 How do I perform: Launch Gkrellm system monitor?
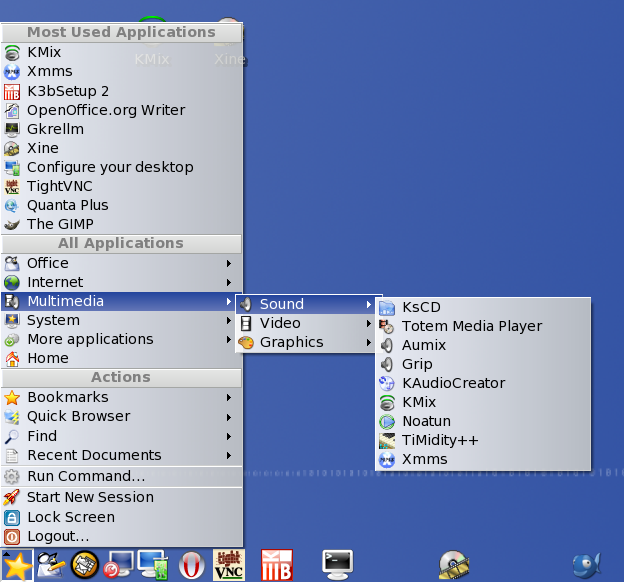coord(121,129)
